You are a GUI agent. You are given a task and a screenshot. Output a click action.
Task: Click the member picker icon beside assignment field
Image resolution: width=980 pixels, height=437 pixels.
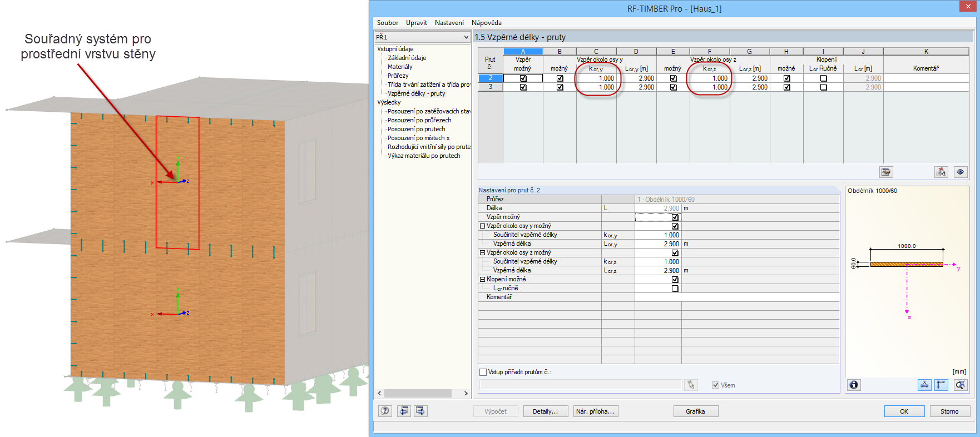coord(691,385)
